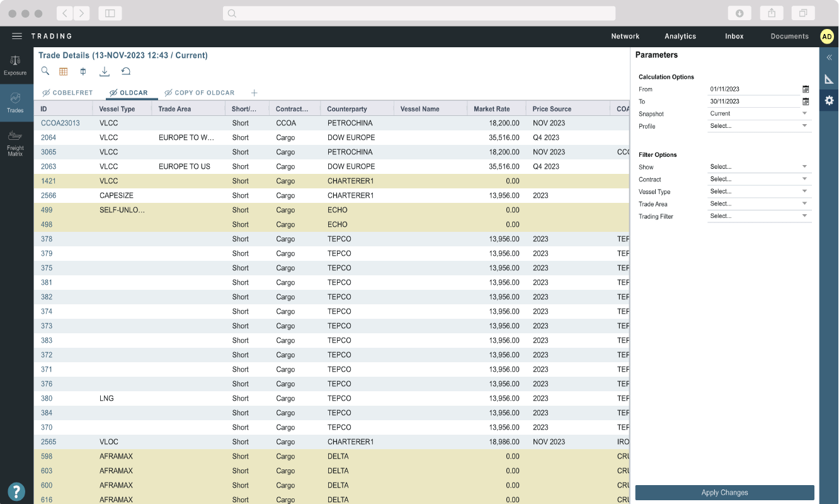
Task: Click the search magnifier icon in toolbar
Action: tap(45, 71)
